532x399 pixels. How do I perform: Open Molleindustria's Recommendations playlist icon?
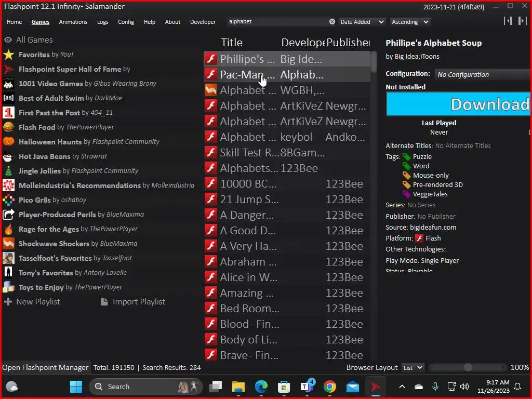pos(8,185)
